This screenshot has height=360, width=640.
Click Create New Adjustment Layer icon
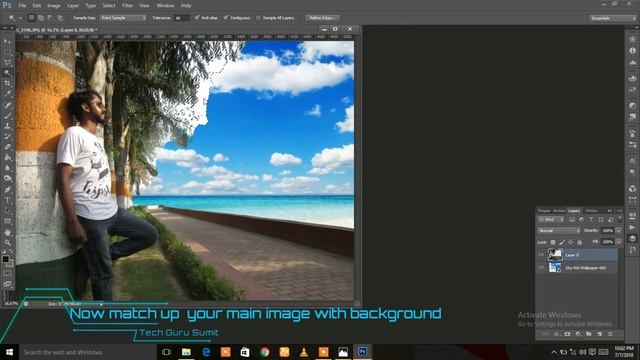pos(578,334)
